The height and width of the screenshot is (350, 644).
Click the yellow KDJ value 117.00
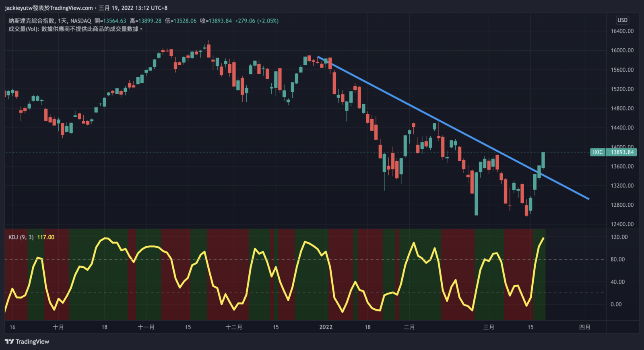tap(45, 237)
